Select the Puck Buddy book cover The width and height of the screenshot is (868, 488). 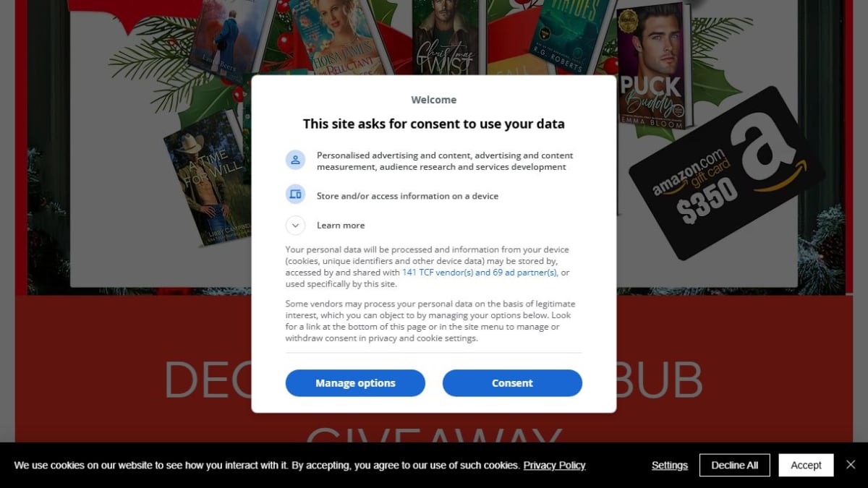[x=651, y=65]
